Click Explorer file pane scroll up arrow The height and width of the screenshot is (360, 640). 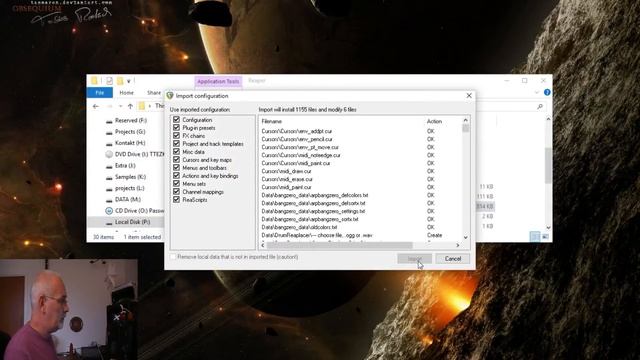click(548, 119)
